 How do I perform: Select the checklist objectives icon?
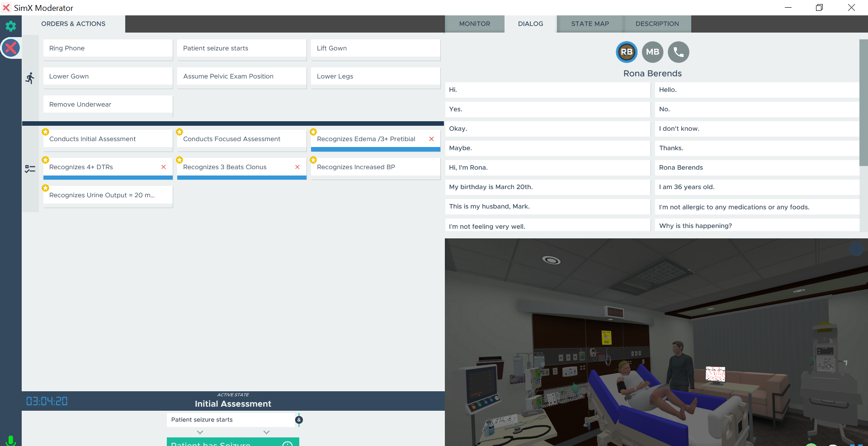coord(30,169)
